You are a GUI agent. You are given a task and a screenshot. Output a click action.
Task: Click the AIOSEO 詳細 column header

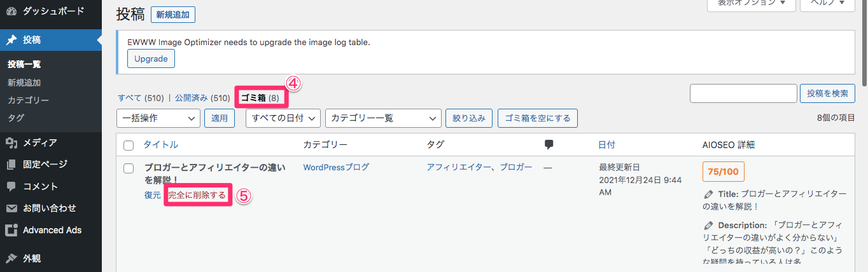pos(728,145)
